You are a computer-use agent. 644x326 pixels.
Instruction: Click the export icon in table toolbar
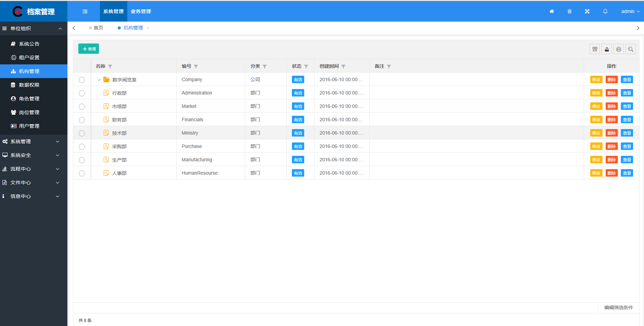tap(607, 49)
